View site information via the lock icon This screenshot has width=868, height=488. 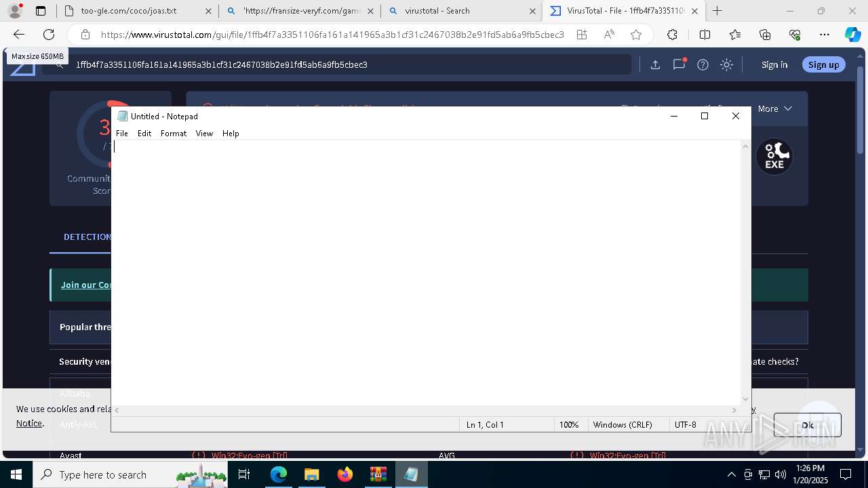coord(85,35)
